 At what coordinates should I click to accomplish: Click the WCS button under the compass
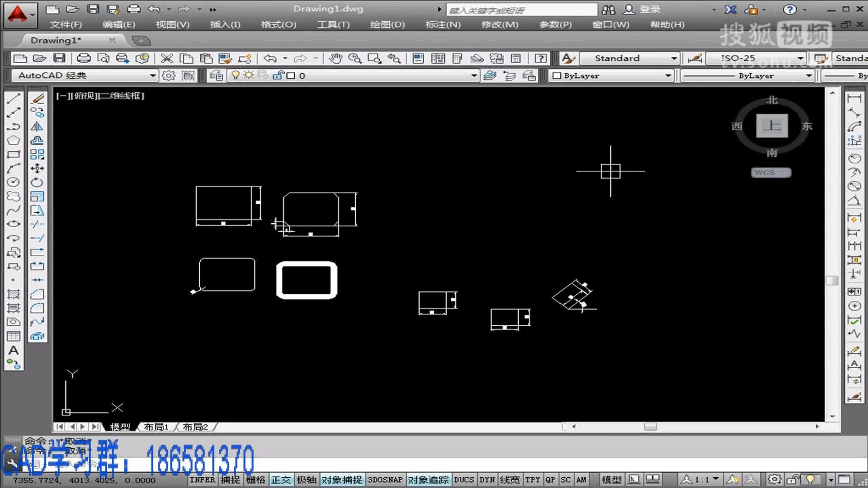point(771,173)
